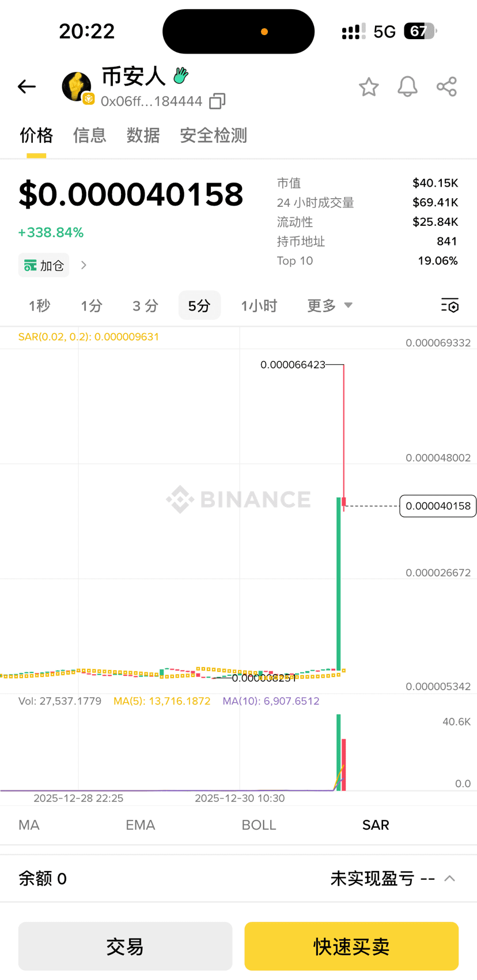
Task: Tap the 20:22 status bar clock
Action: click(87, 31)
